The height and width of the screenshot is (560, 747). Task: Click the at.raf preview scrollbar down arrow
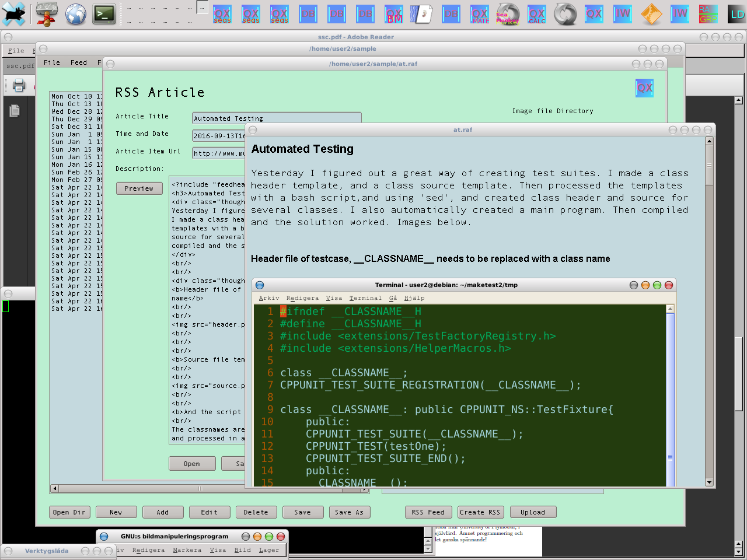click(x=709, y=482)
